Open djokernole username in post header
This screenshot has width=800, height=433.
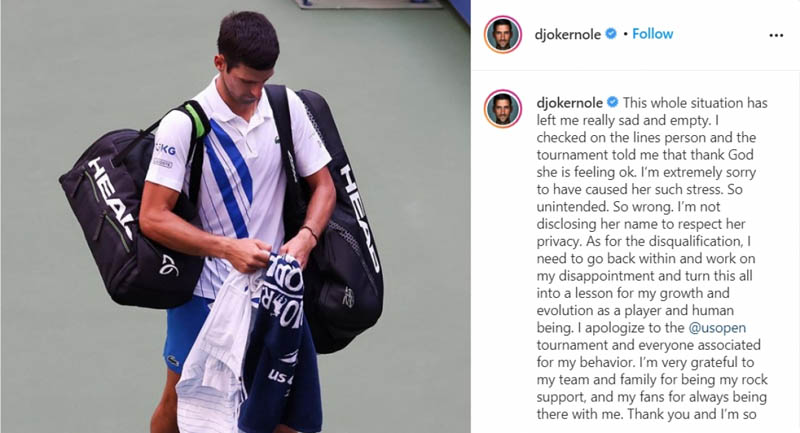tap(567, 35)
